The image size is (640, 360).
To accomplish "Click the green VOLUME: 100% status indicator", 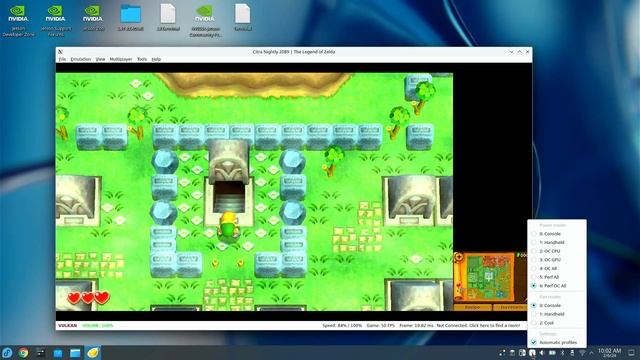I will 98,326.
